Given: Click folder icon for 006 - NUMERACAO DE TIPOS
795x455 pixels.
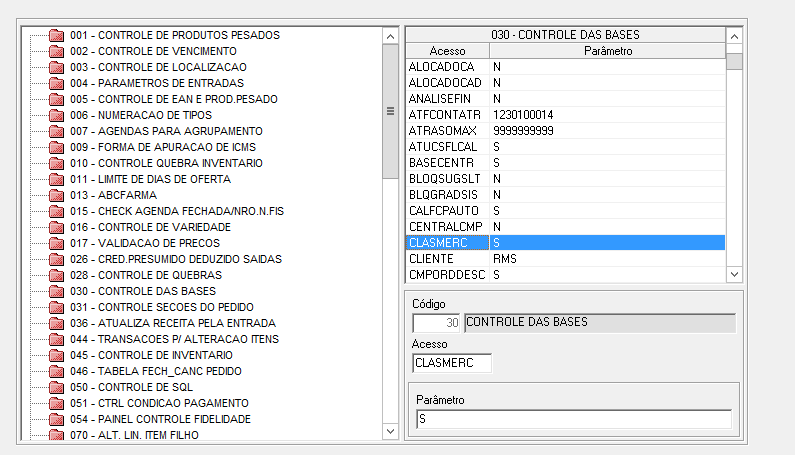Looking at the screenshot, I should pyautogui.click(x=56, y=115).
